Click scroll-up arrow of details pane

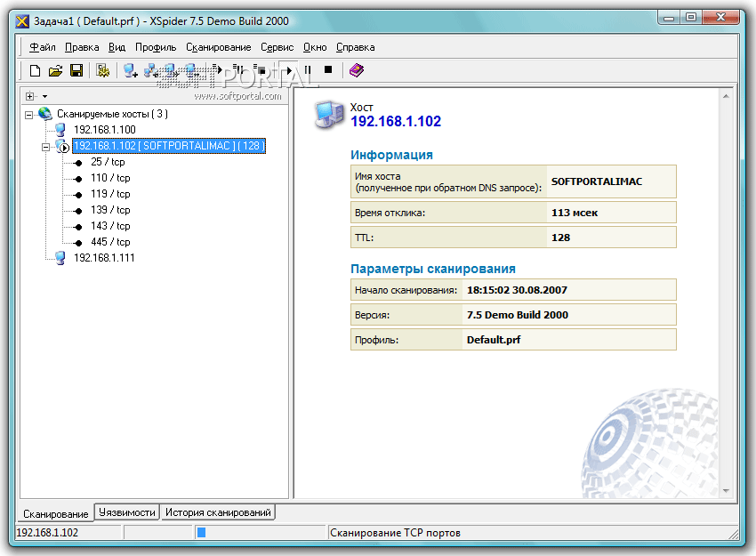726,97
